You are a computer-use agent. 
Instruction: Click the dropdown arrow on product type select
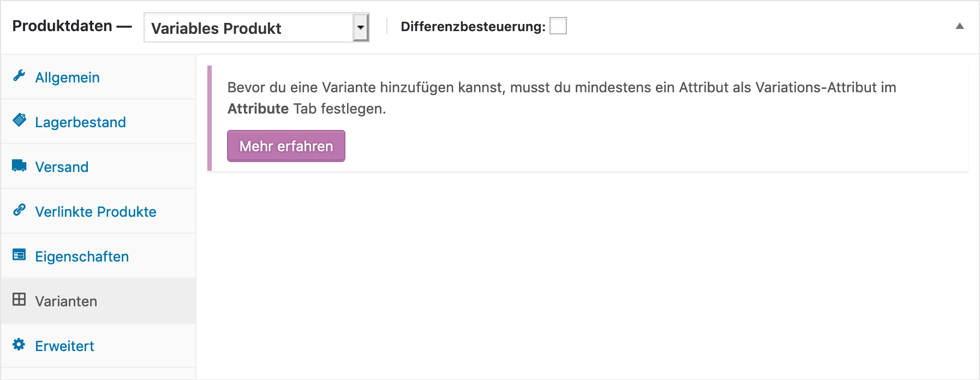(x=360, y=28)
